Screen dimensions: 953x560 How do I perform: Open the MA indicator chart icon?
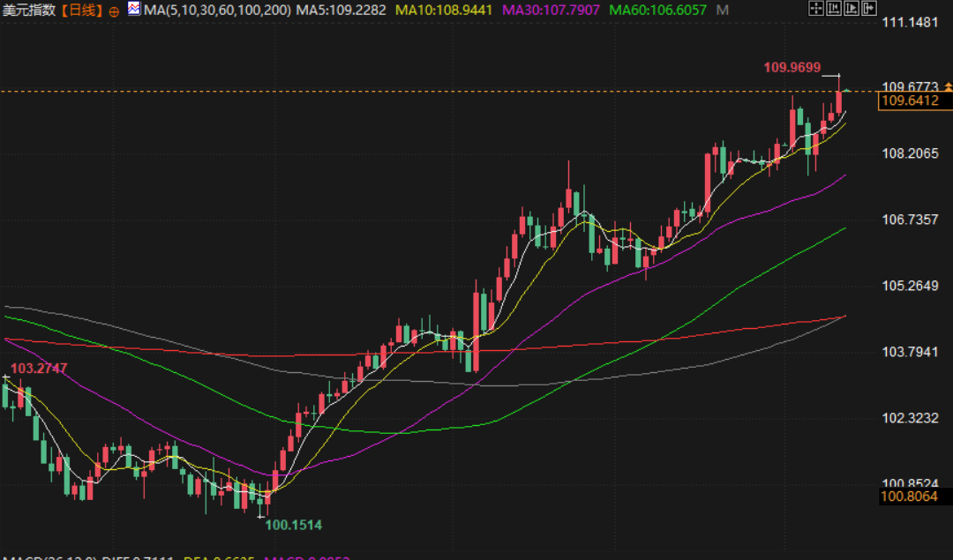click(133, 10)
